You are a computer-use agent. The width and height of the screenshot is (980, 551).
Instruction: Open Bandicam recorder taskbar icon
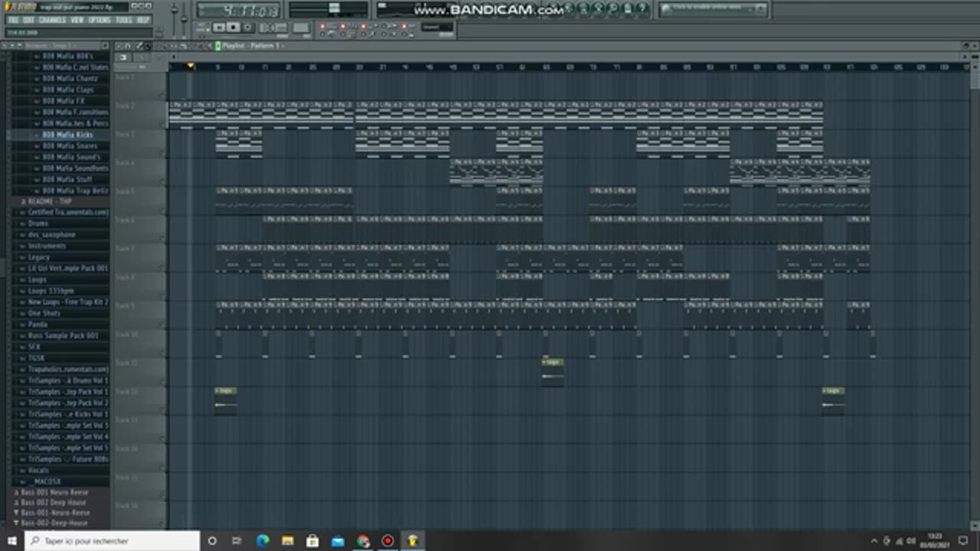(387, 541)
